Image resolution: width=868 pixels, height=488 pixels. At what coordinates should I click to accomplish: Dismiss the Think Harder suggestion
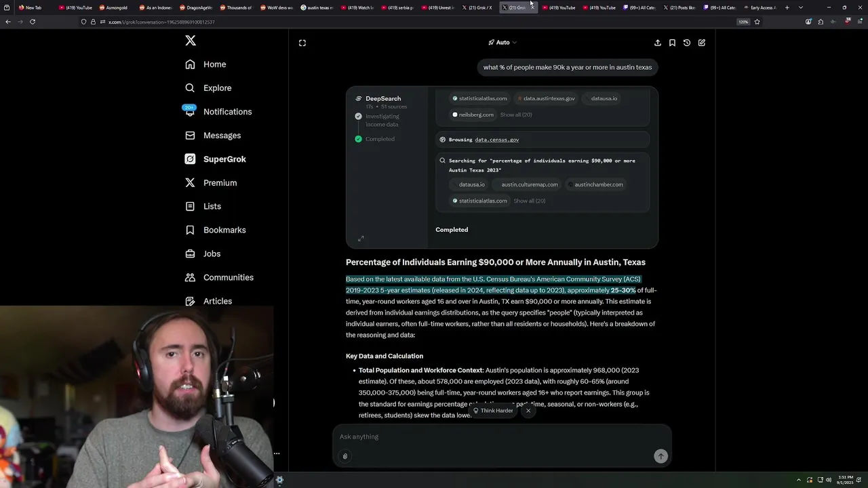click(528, 411)
